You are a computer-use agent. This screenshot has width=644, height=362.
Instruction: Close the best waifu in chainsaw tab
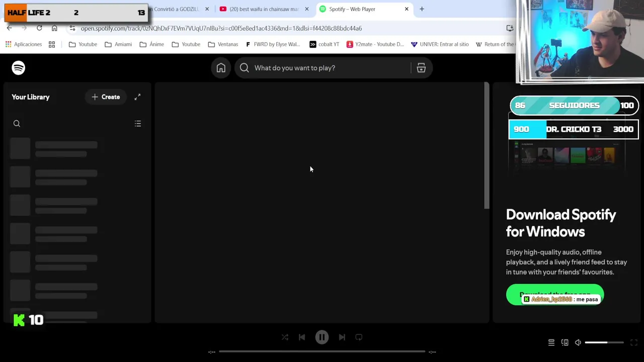[307, 9]
